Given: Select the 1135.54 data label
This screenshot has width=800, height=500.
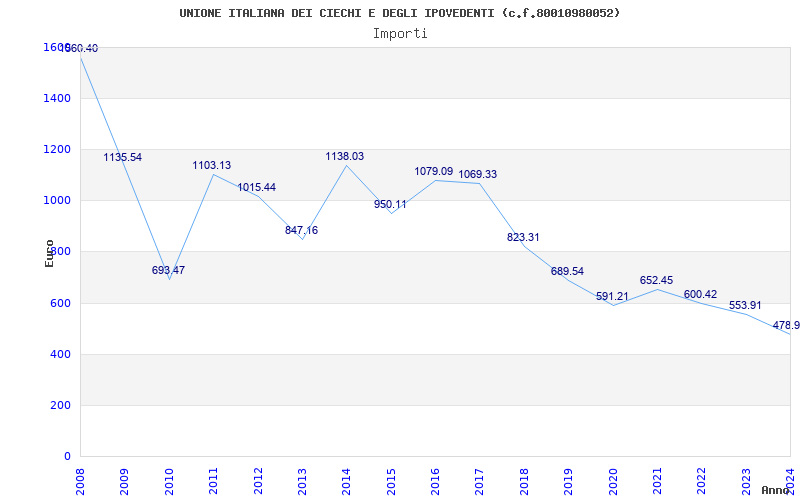Looking at the screenshot, I should (x=122, y=157).
